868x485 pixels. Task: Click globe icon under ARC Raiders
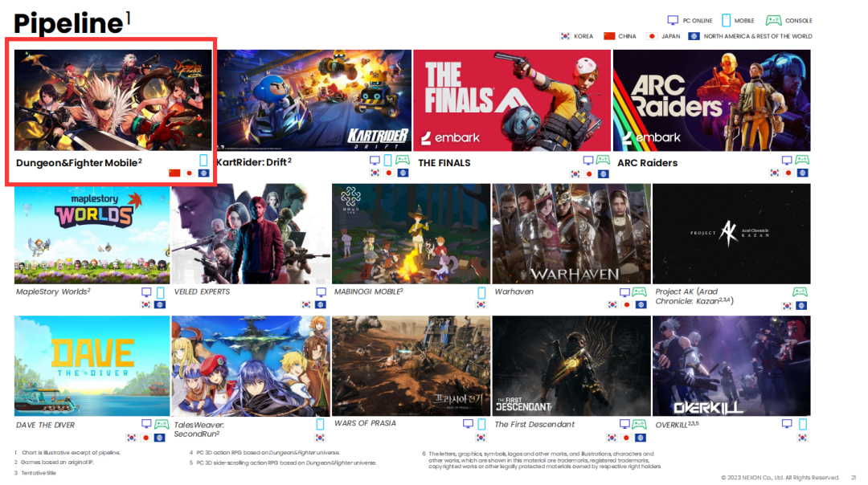pos(803,173)
